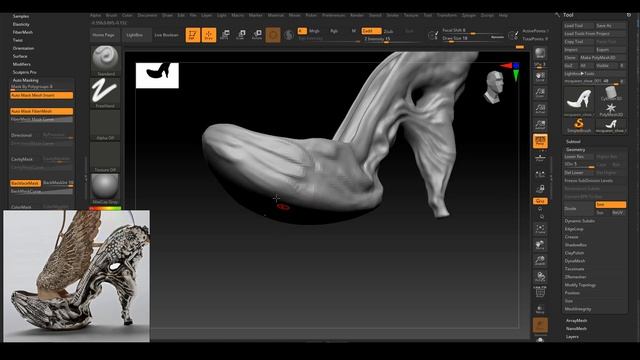Switch to the Rotate transform icon
Image resolution: width=640 pixels, height=360 pixels.
(x=257, y=35)
